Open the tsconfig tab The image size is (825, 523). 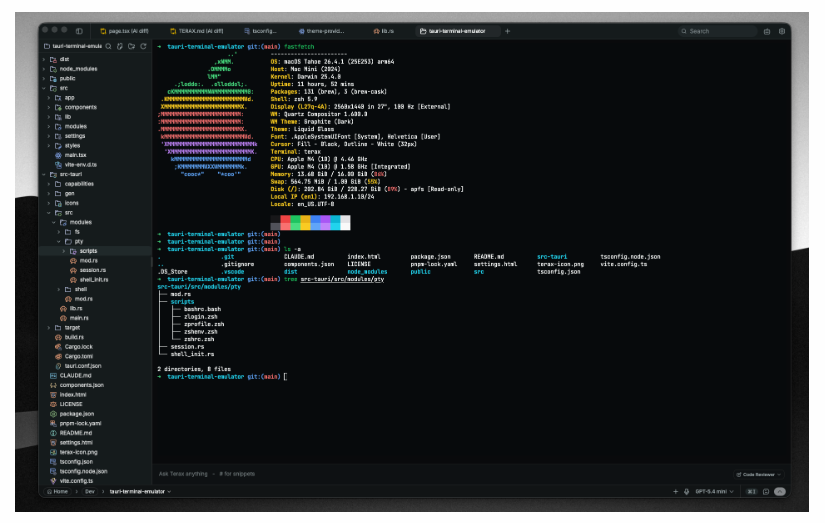point(260,31)
